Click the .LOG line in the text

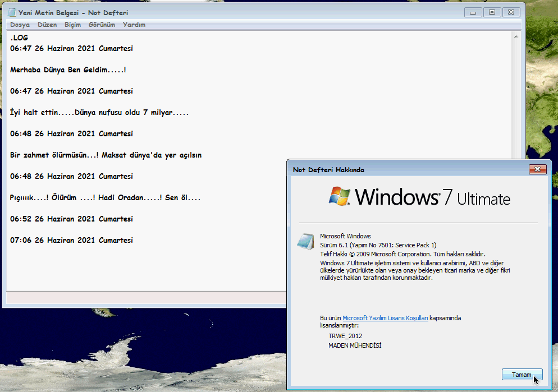click(x=19, y=38)
